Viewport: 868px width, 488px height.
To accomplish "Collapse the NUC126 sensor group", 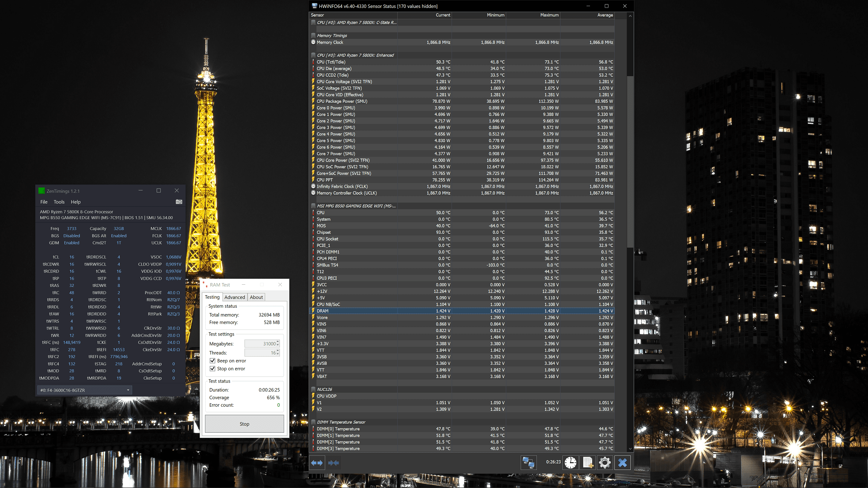I will coord(313,389).
